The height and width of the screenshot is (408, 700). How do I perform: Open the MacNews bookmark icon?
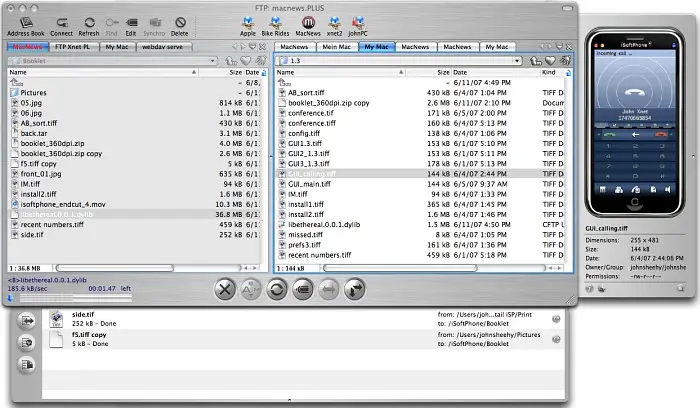tap(308, 26)
